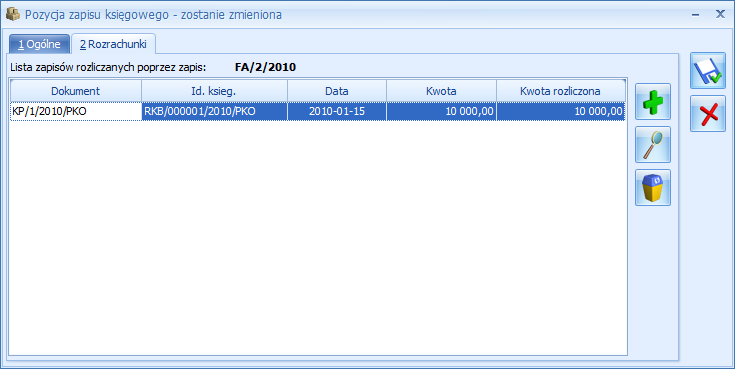Click the window title bar app icon
The height and width of the screenshot is (369, 735).
[x=13, y=15]
